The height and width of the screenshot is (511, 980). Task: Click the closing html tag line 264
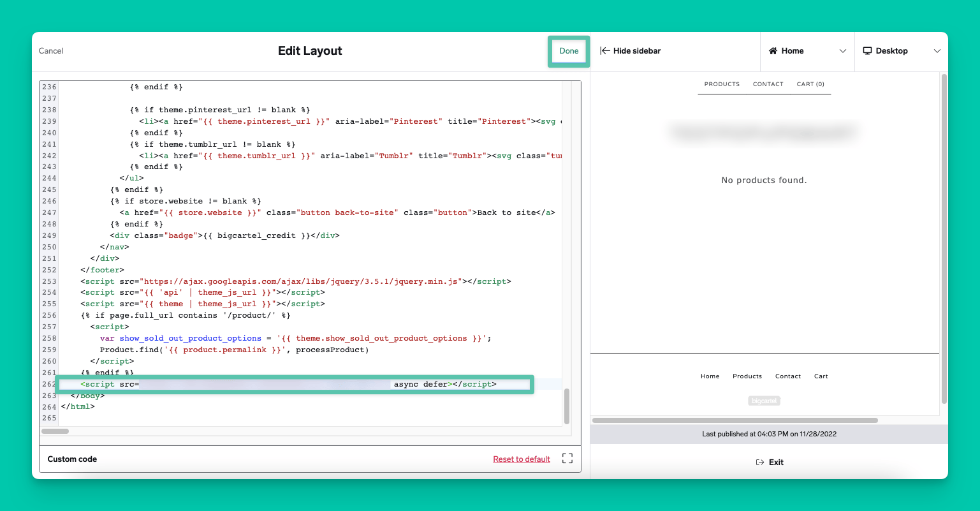(78, 407)
